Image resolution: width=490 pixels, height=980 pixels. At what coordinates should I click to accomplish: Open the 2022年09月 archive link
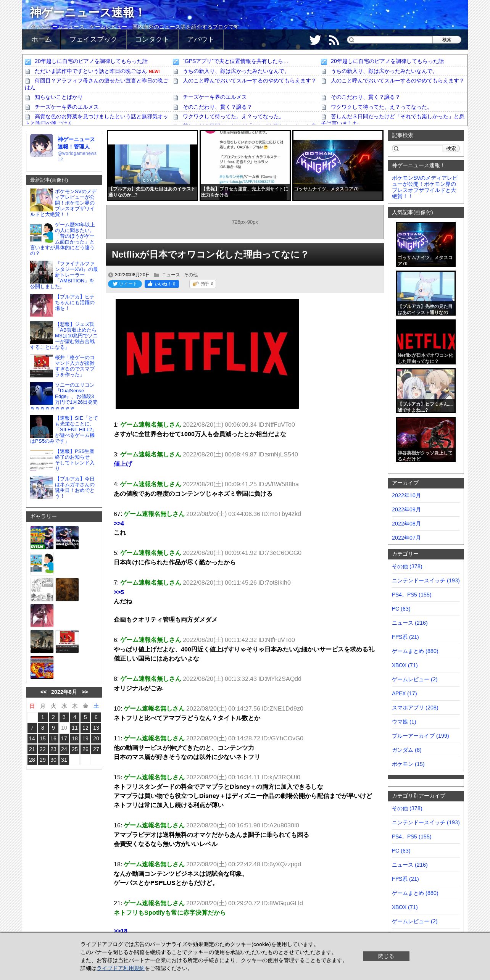[x=406, y=509]
